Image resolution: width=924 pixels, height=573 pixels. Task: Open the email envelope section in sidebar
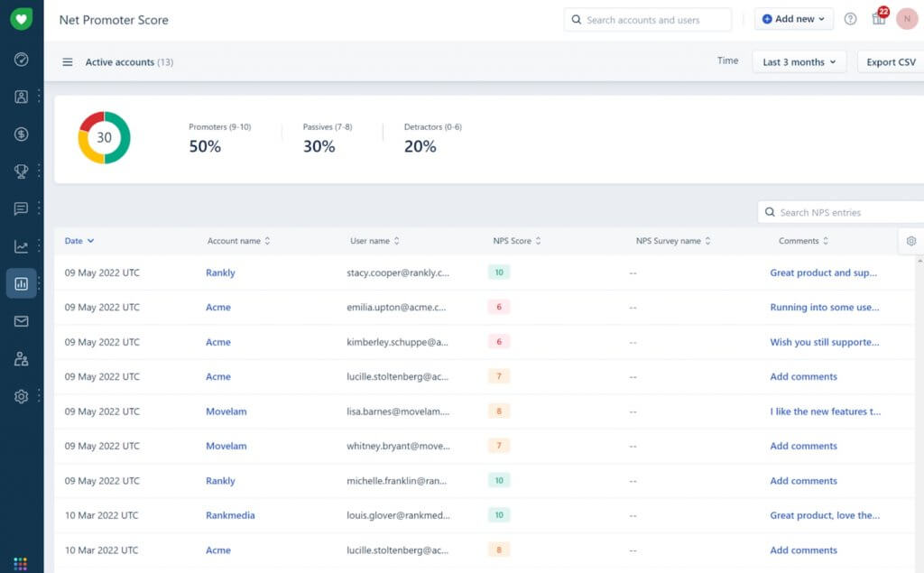coord(21,320)
